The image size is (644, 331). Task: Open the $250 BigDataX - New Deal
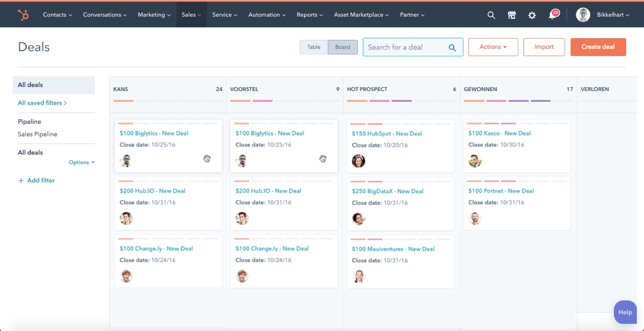388,192
